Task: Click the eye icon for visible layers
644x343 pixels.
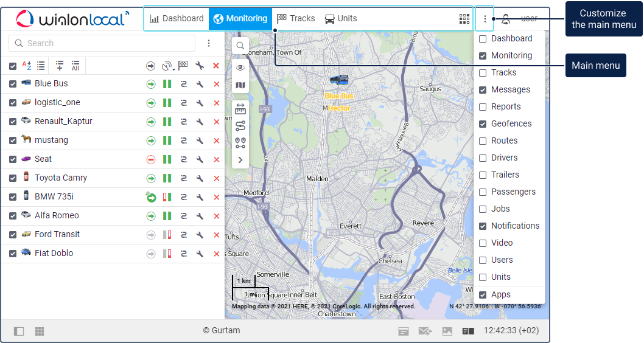Action: pyautogui.click(x=240, y=68)
